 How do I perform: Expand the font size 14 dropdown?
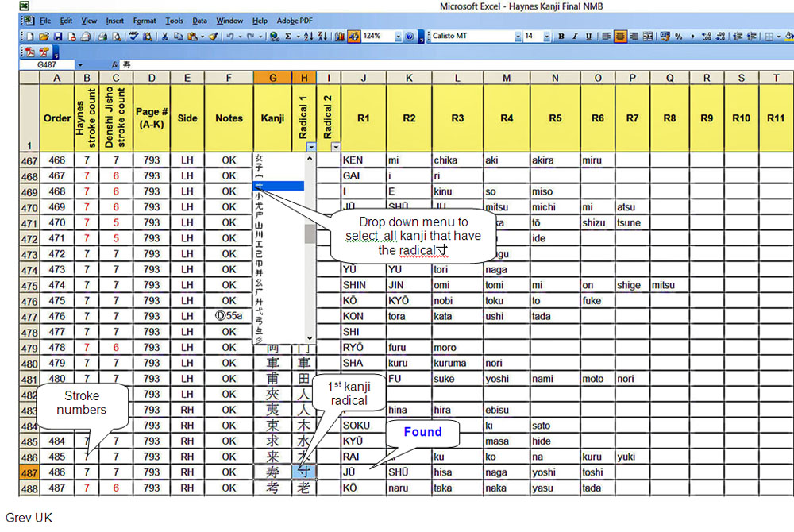coord(548,37)
